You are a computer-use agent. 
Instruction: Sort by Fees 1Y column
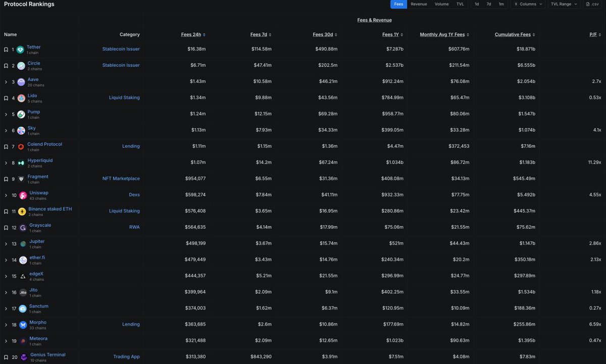tap(392, 34)
